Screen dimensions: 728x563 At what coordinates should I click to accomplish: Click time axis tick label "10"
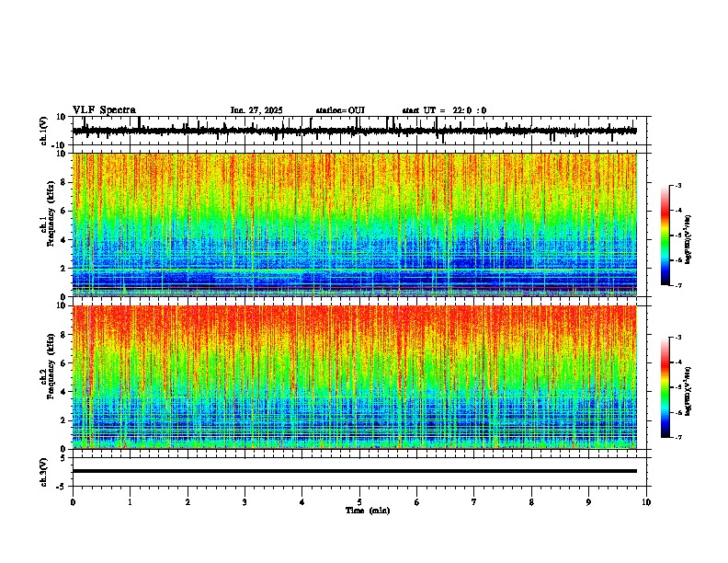click(646, 502)
